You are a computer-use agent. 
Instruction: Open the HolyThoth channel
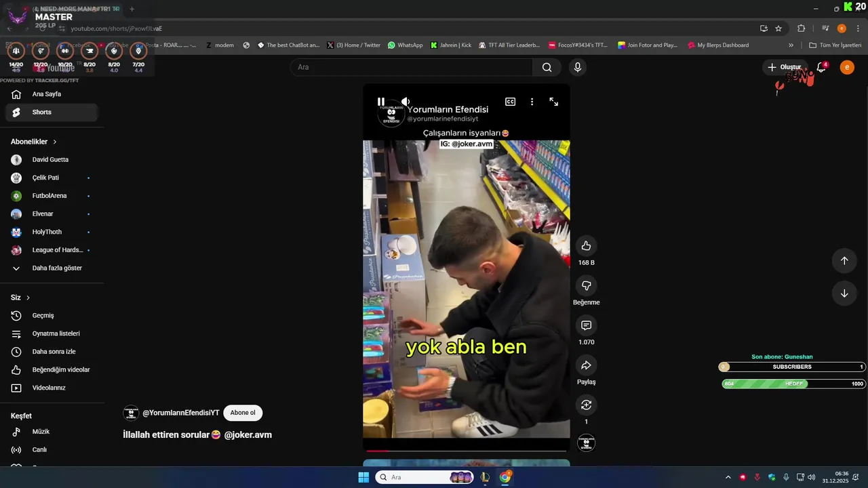click(52, 232)
